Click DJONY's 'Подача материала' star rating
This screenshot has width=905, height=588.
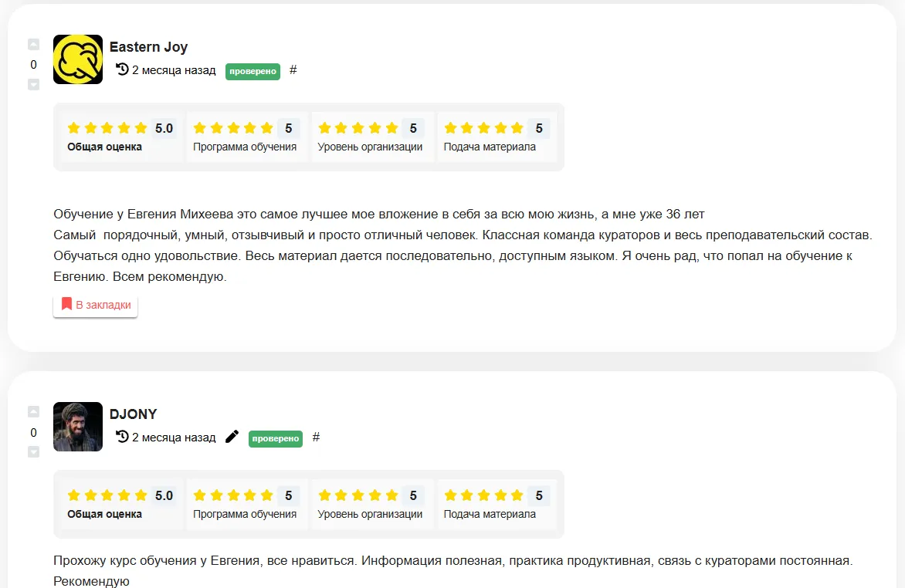click(x=483, y=495)
